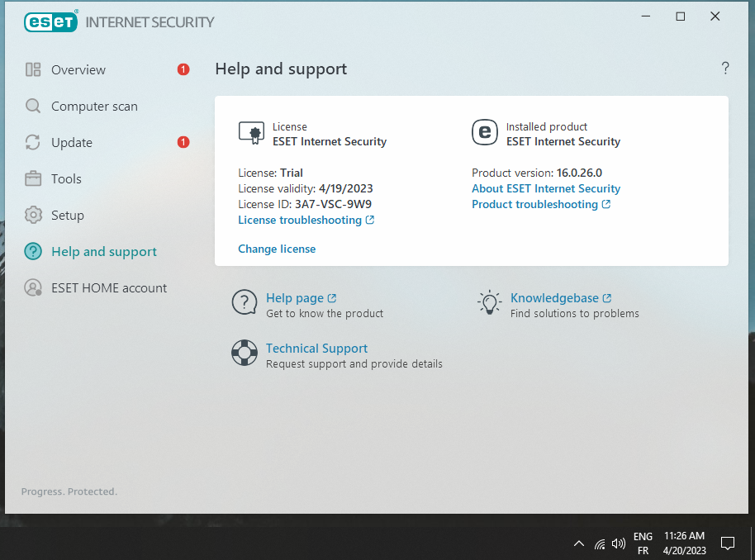755x560 pixels.
Task: Click the Technical Support lifebuoy icon
Action: pos(245,353)
